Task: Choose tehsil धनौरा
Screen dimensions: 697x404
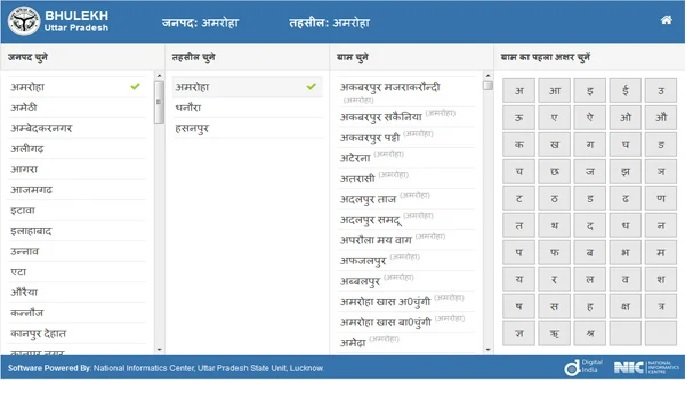Action: 247,108
